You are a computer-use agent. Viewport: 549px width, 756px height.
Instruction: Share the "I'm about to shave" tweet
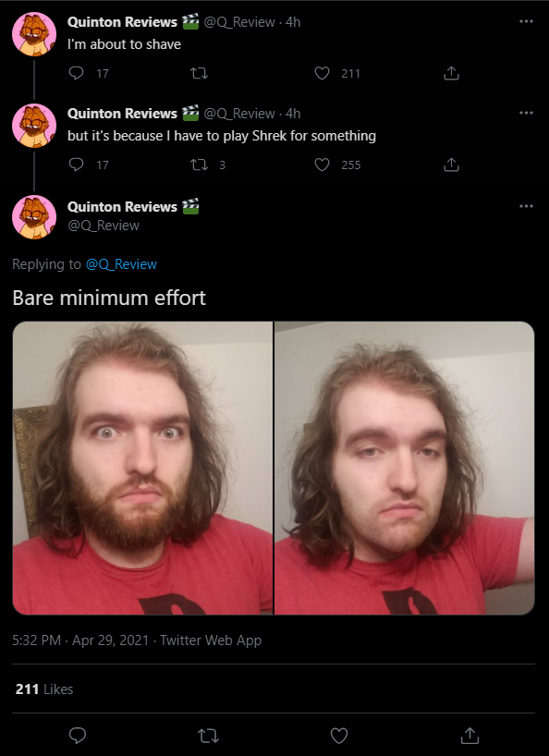point(451,73)
